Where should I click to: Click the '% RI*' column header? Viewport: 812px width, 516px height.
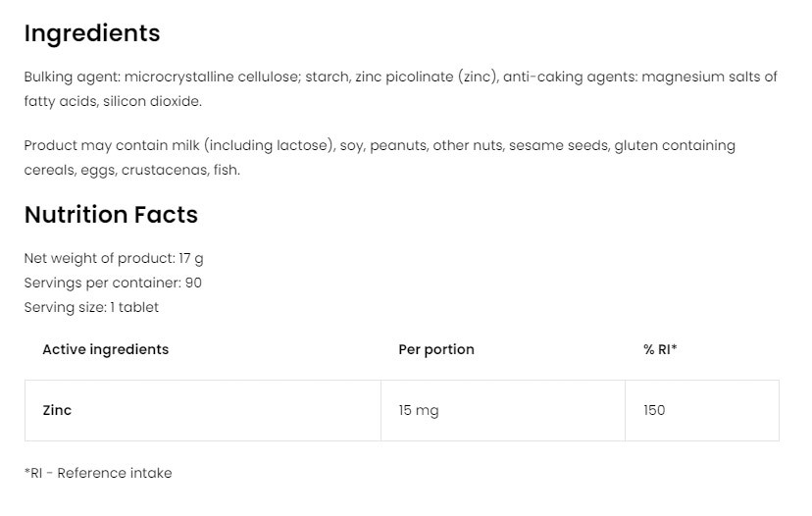tap(660, 349)
